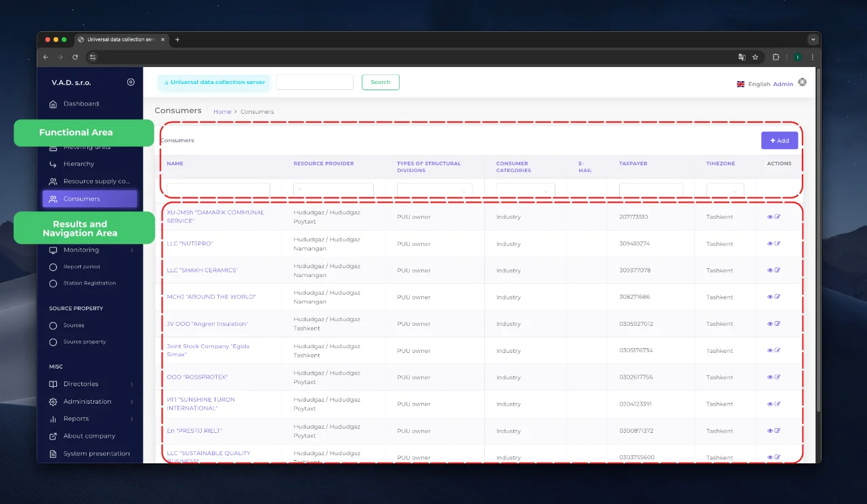The image size is (867, 504).
Task: Open Types of Structural Divisions filter dropdown
Action: tap(435, 190)
